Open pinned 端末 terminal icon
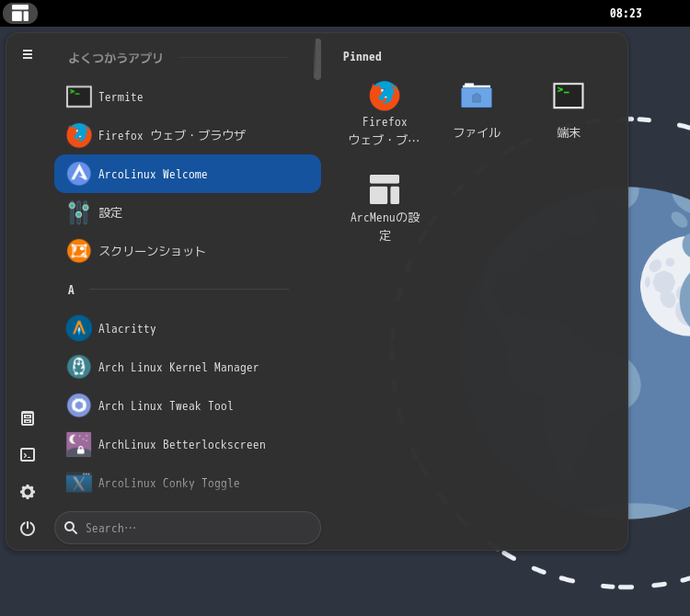 click(x=569, y=96)
